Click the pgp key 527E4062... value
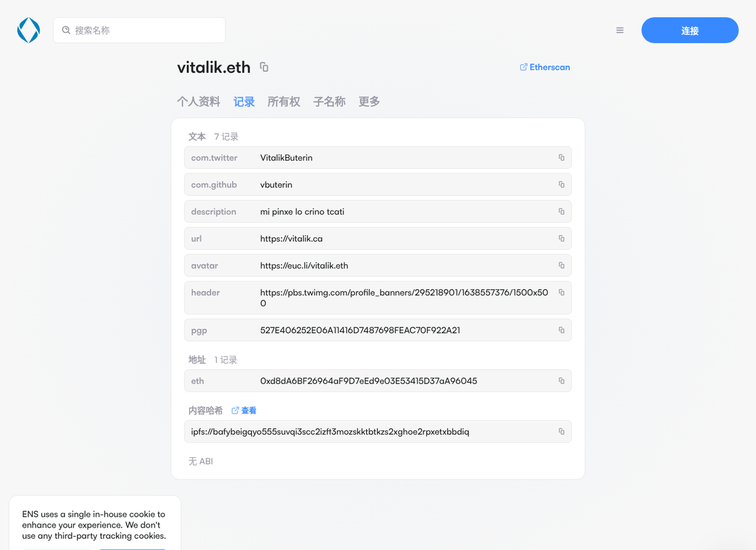 360,330
